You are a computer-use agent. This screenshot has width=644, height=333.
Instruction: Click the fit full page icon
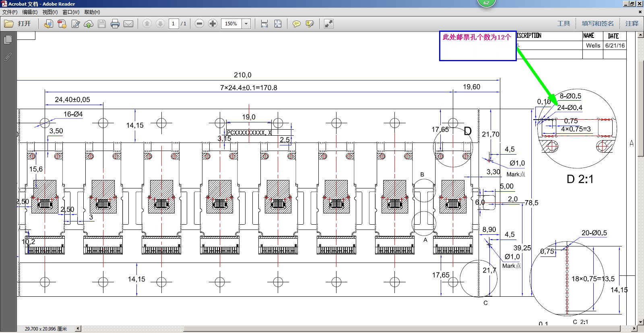point(278,24)
